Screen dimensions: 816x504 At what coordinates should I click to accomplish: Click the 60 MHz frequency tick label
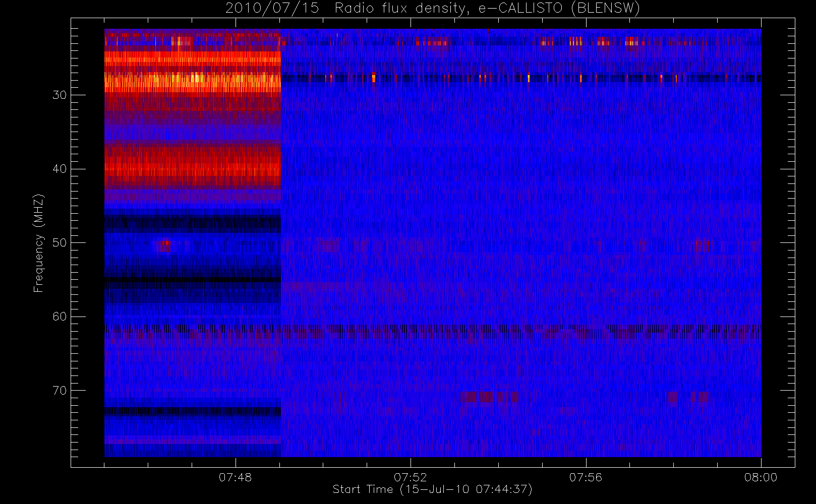pyautogui.click(x=60, y=317)
